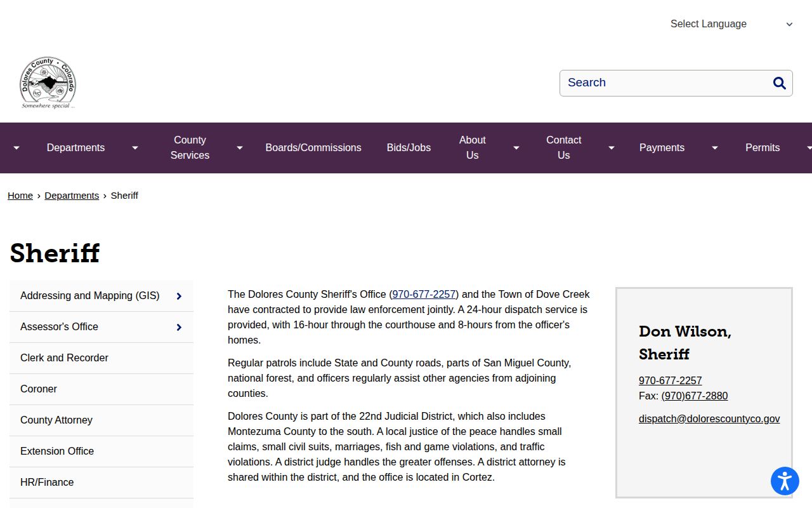
Task: Click the Departments breadcrumb link
Action: click(72, 196)
